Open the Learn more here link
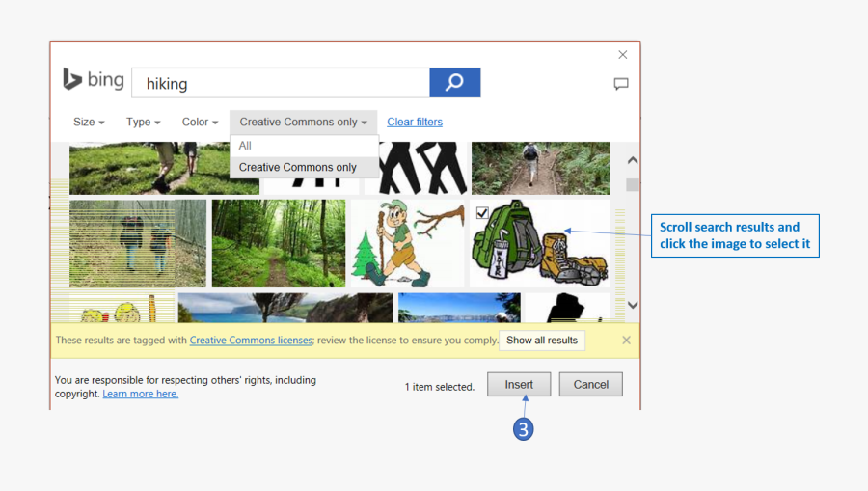Viewport: 868px width, 491px height. [x=140, y=394]
